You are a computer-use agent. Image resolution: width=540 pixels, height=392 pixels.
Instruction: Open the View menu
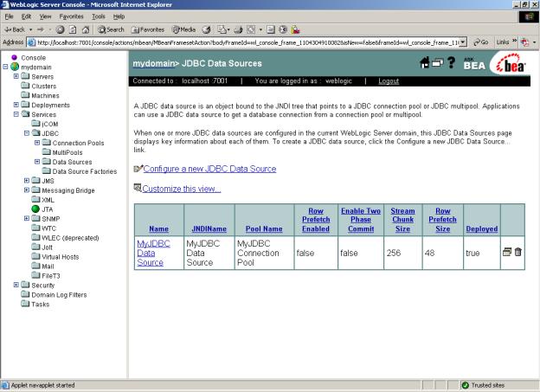coord(45,16)
